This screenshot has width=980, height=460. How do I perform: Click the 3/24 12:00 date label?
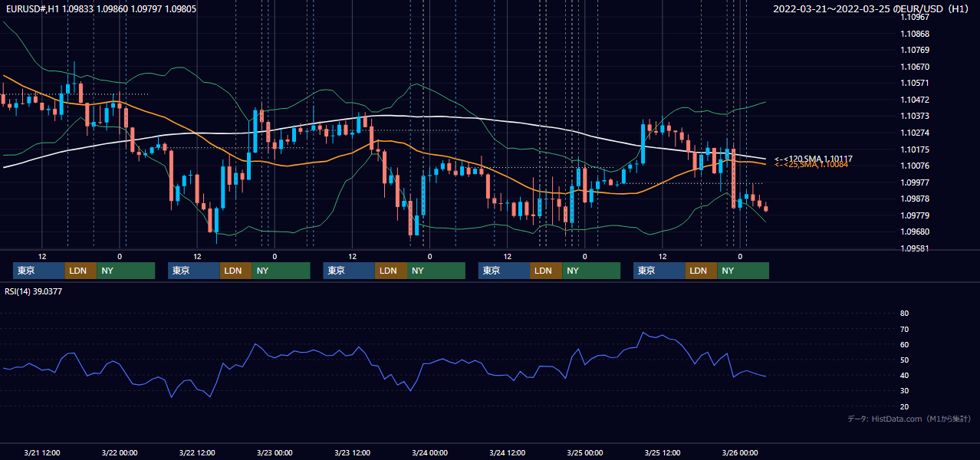pos(507,453)
